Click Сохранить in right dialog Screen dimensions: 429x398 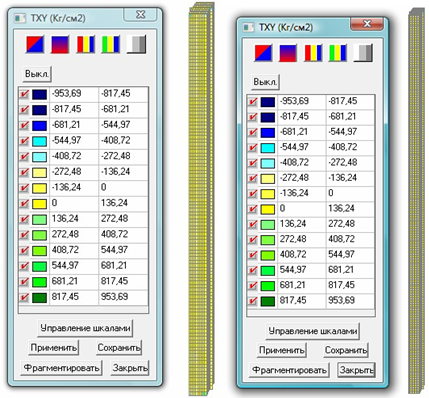[x=346, y=350]
